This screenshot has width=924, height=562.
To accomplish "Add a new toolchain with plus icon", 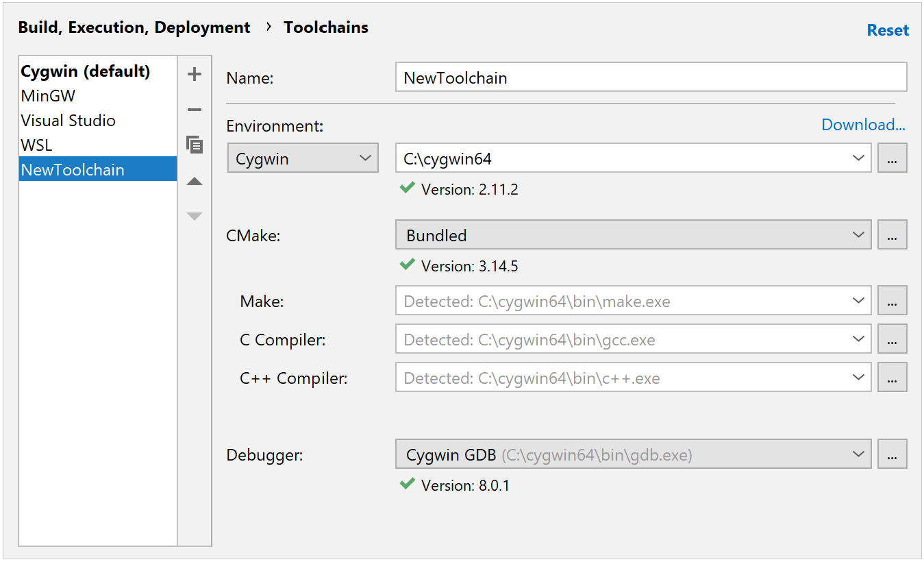I will pyautogui.click(x=195, y=74).
